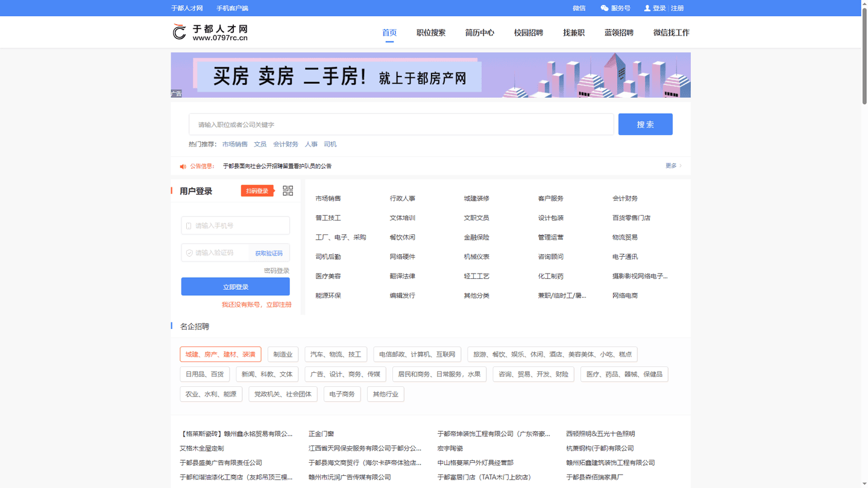This screenshot has width=868, height=488.
Task: Open the 校园招聘 tab
Action: click(x=529, y=33)
